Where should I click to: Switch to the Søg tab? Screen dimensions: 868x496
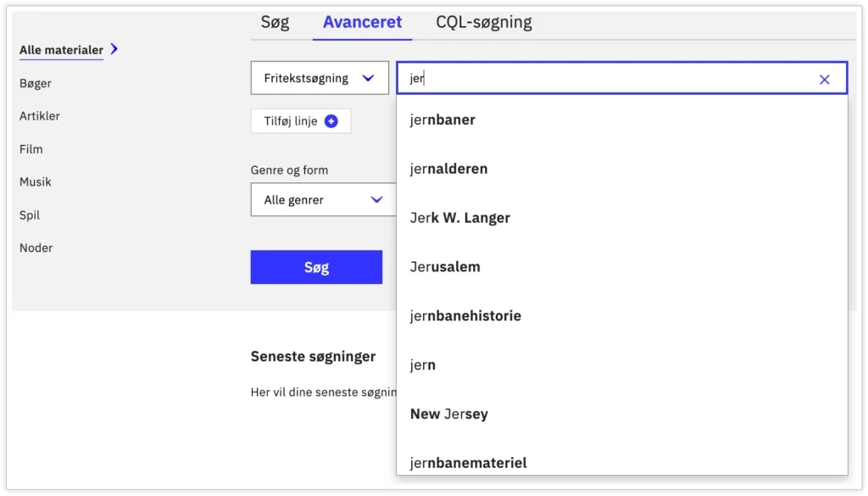275,23
